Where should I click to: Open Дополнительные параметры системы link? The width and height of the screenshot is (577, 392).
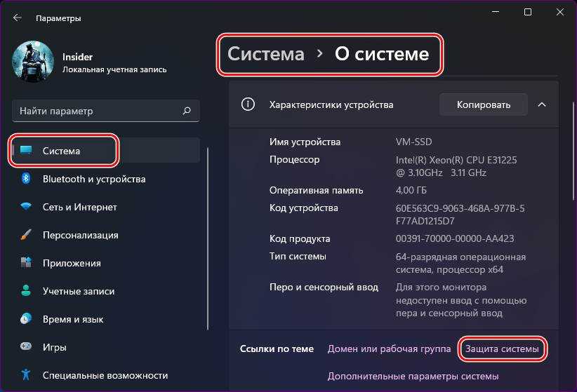click(x=413, y=377)
